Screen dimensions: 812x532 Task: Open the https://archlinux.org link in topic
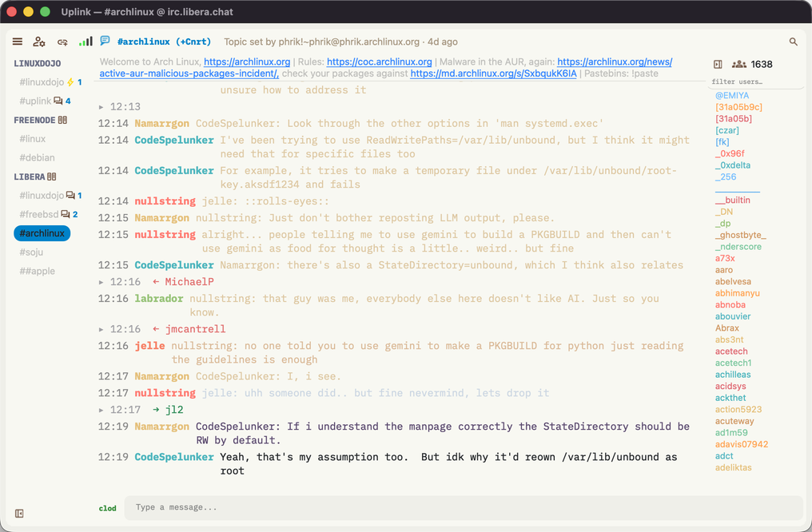247,62
